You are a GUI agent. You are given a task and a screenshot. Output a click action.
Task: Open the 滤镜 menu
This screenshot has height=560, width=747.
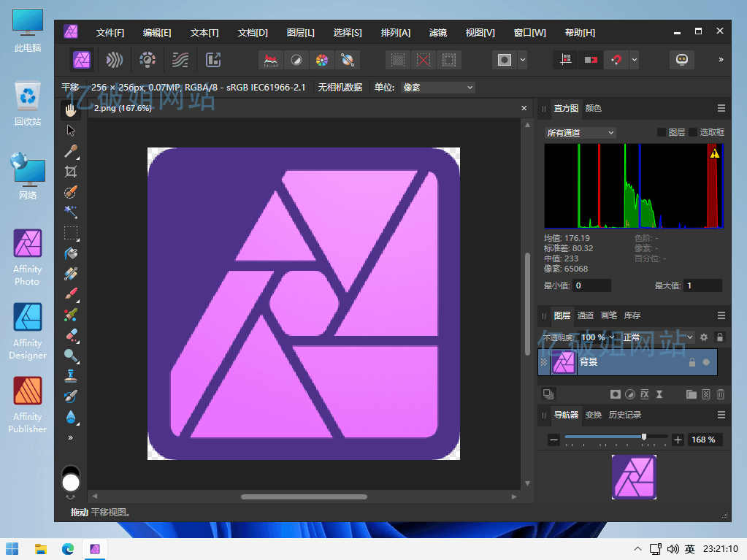(437, 33)
